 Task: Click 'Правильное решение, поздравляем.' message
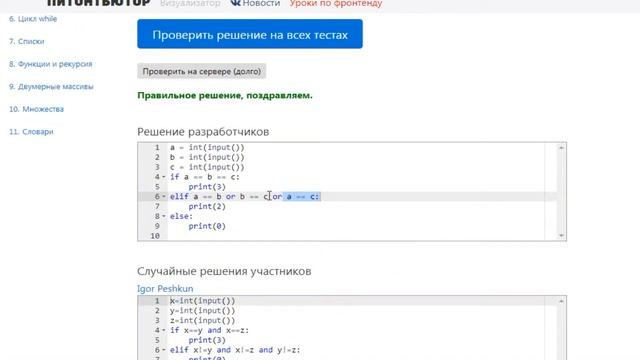pyautogui.click(x=225, y=96)
